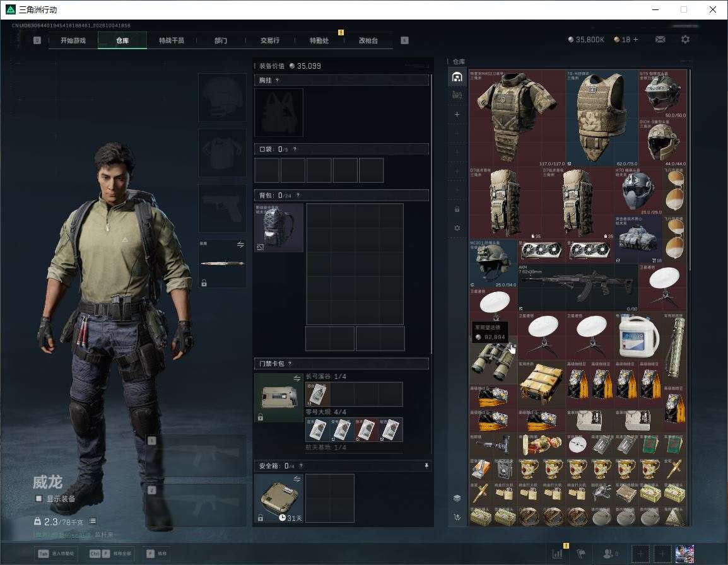Open warehouse sidebar gear settings
Screen dimensions: 728x565
457,228
